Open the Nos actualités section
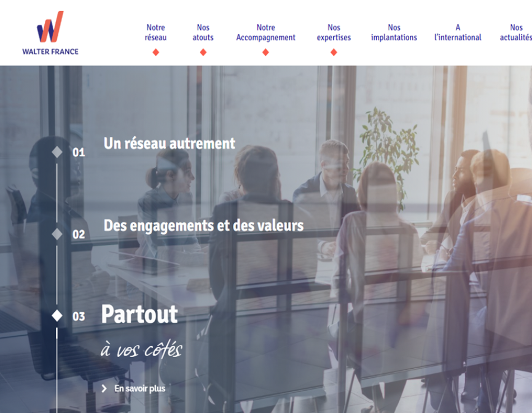Image resolution: width=532 pixels, height=413 pixels. 516,33
